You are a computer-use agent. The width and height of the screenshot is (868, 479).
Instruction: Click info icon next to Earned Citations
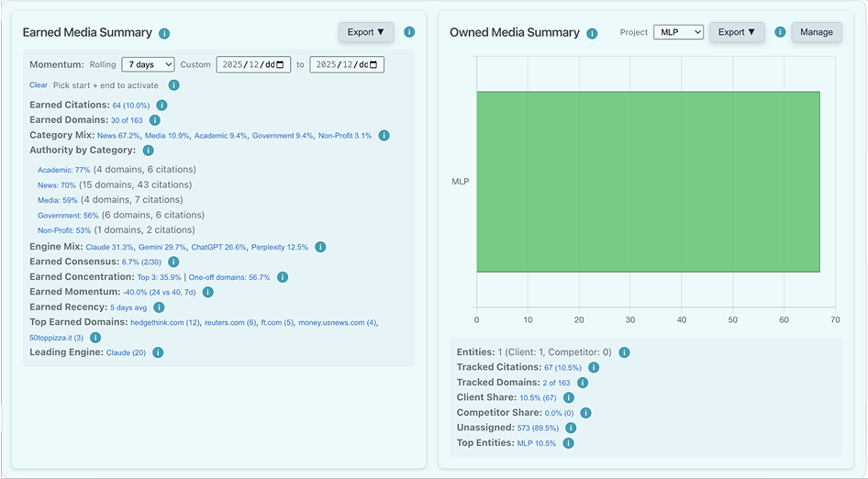pos(161,106)
